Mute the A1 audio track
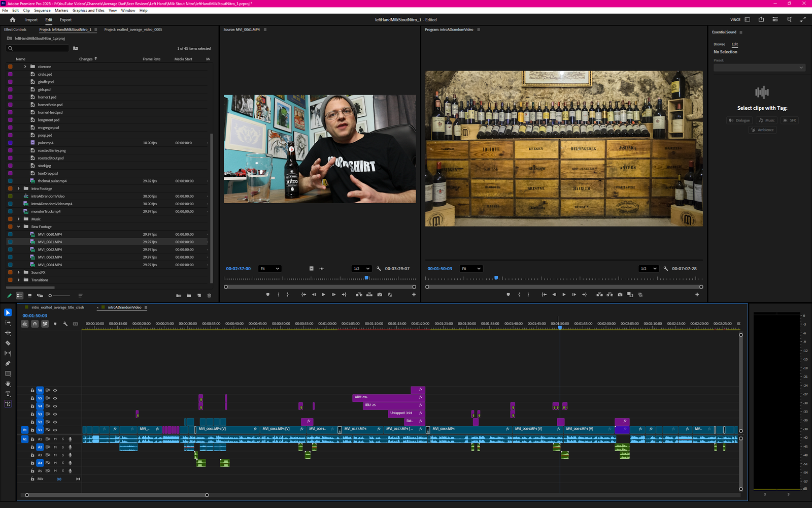Viewport: 812px width, 508px height. tap(55, 439)
